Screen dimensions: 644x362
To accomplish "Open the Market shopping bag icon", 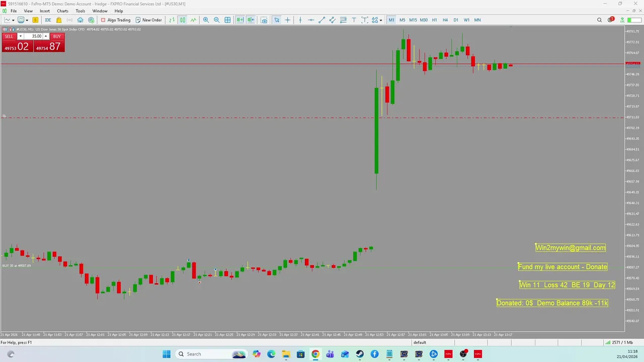I will tap(59, 20).
